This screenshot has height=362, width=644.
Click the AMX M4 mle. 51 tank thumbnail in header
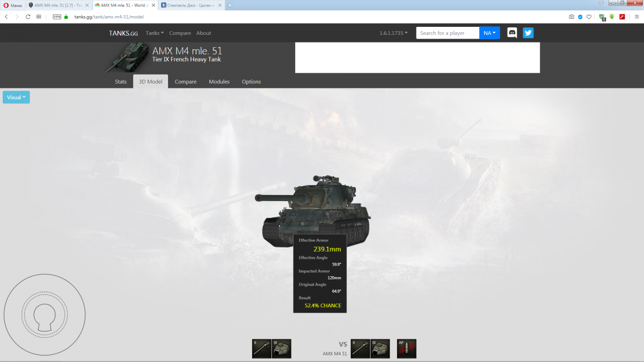[x=127, y=58]
